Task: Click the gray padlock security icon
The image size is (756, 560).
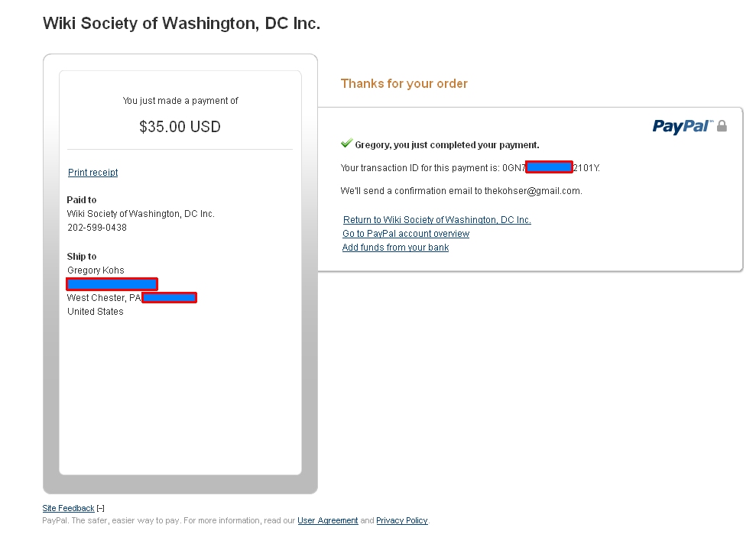Action: [x=722, y=126]
